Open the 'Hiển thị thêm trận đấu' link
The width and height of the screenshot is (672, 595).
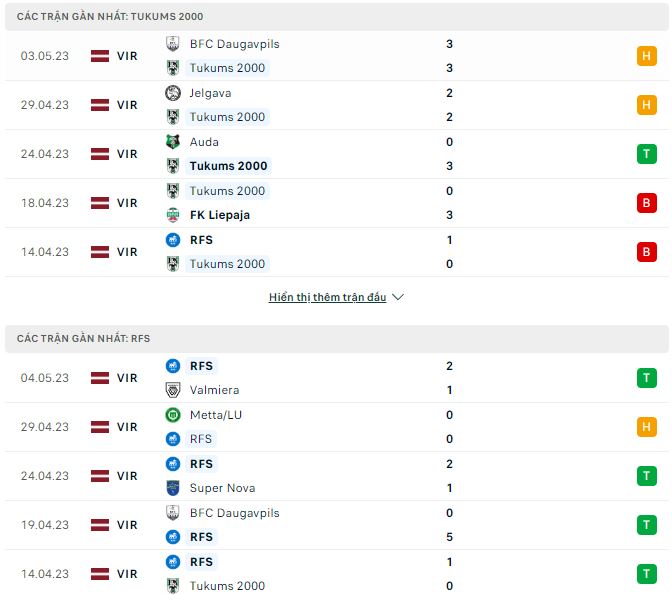point(327,297)
